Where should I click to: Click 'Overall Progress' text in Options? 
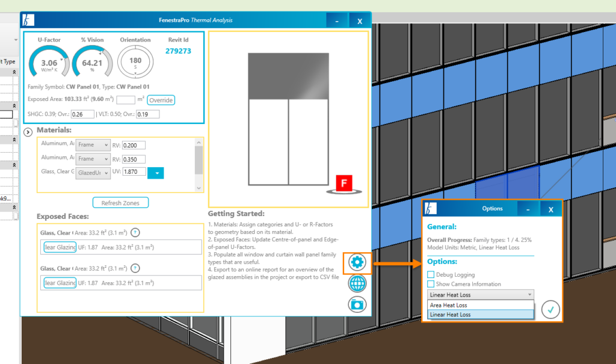[x=449, y=240]
